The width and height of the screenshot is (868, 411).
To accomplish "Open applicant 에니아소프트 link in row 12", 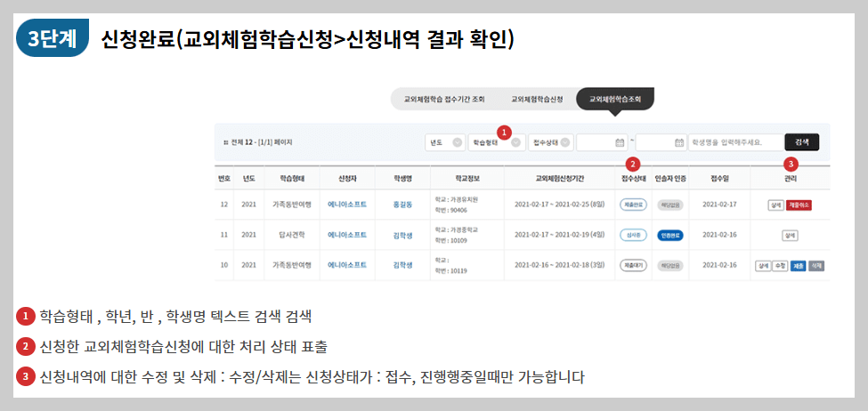I will 347,205.
